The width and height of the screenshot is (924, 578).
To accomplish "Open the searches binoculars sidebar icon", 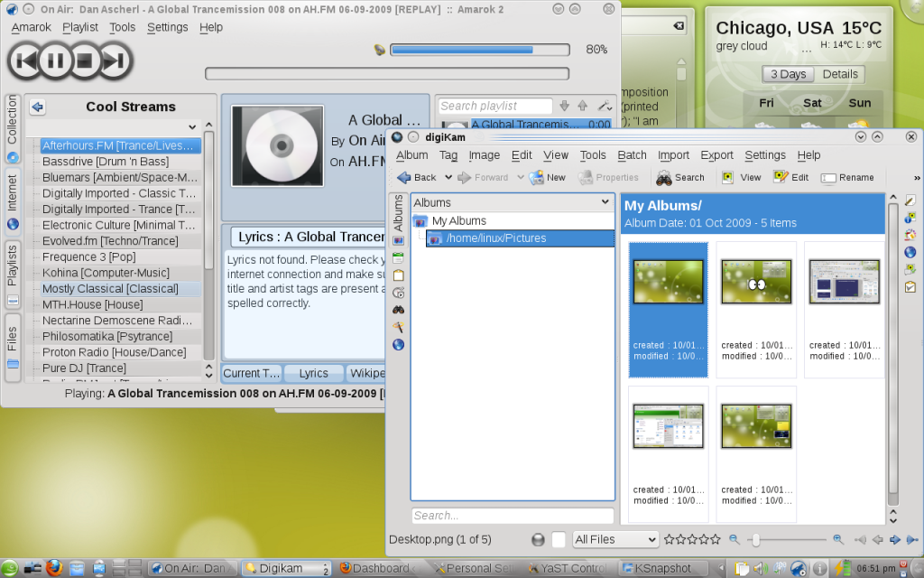I will click(x=398, y=310).
